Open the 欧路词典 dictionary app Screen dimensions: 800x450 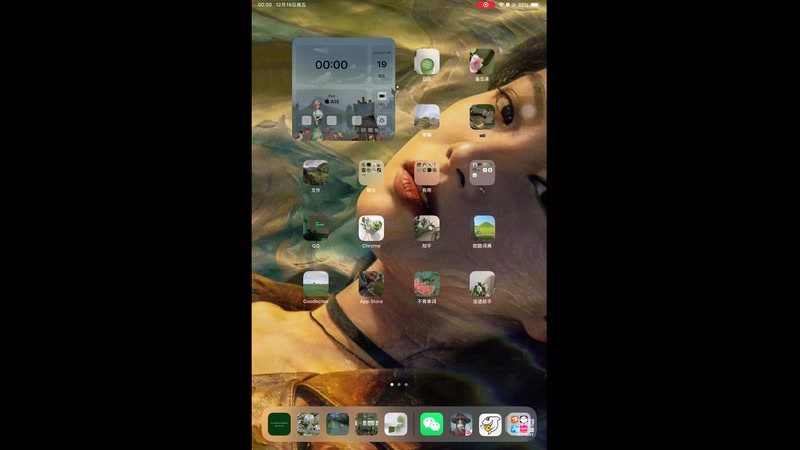click(x=482, y=228)
